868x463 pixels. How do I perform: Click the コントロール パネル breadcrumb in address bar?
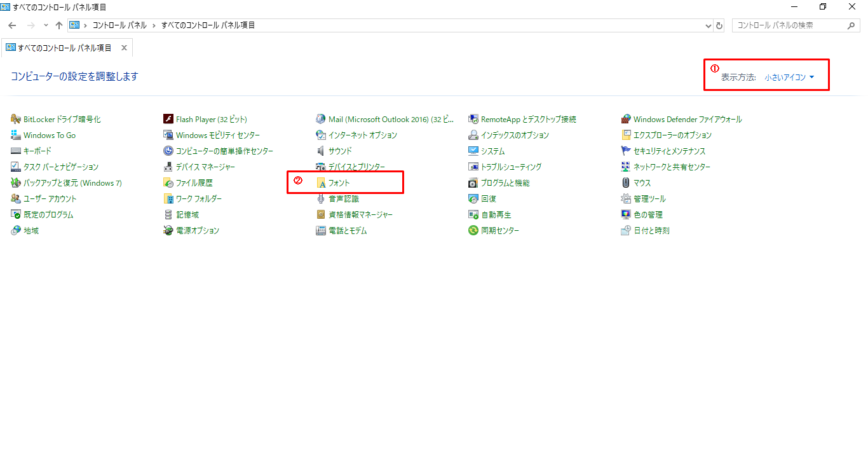point(119,25)
